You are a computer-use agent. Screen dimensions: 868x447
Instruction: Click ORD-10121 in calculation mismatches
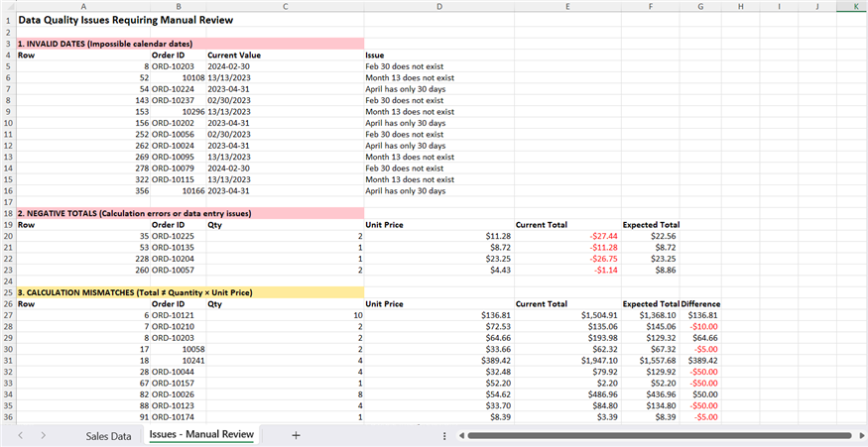[173, 315]
